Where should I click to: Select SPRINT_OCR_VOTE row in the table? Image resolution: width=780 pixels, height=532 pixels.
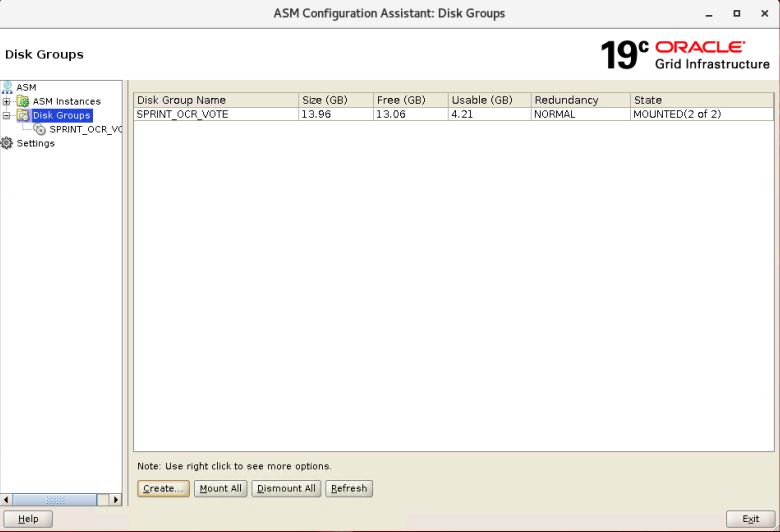point(454,114)
